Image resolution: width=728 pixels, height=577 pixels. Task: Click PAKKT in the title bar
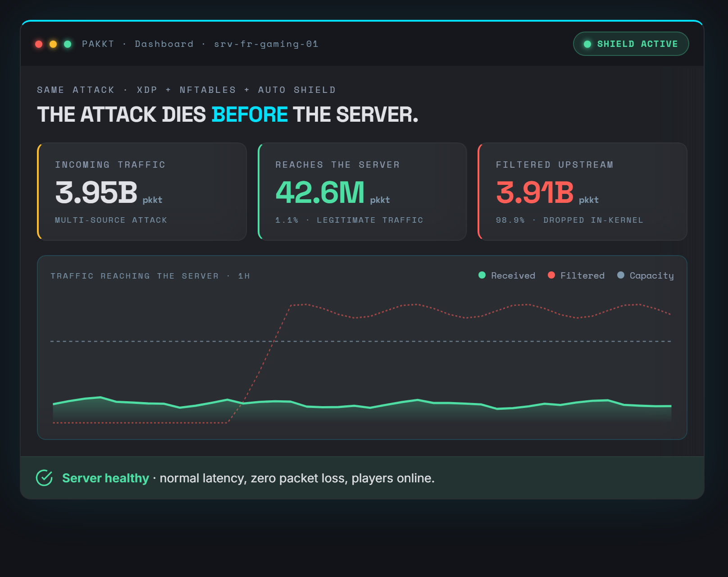98,44
